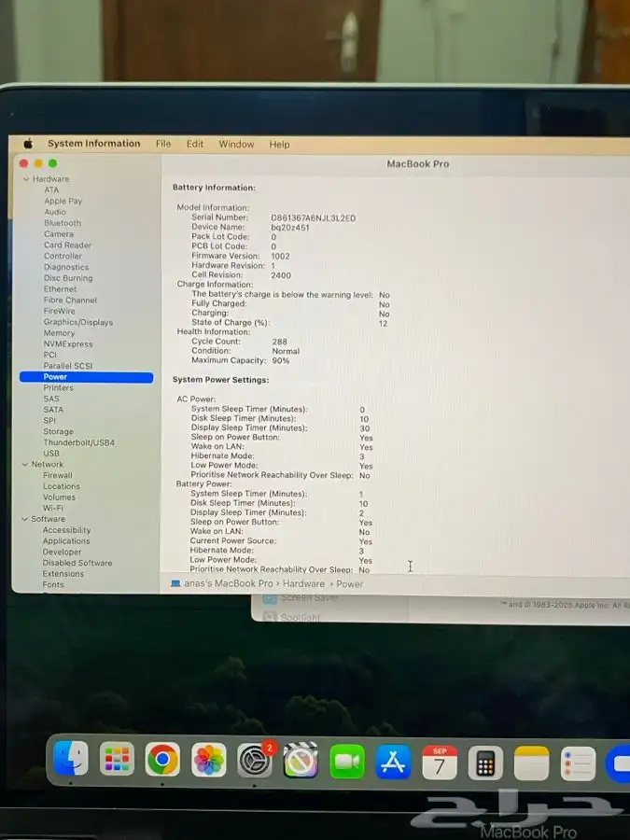Select Memory in the sidebar
Image resolution: width=630 pixels, height=840 pixels.
point(59,332)
